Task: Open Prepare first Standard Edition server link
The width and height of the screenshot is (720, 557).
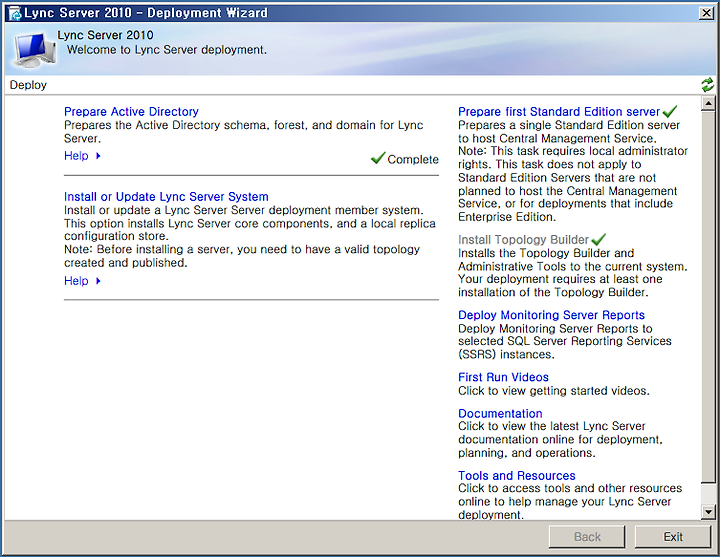Action: tap(559, 112)
